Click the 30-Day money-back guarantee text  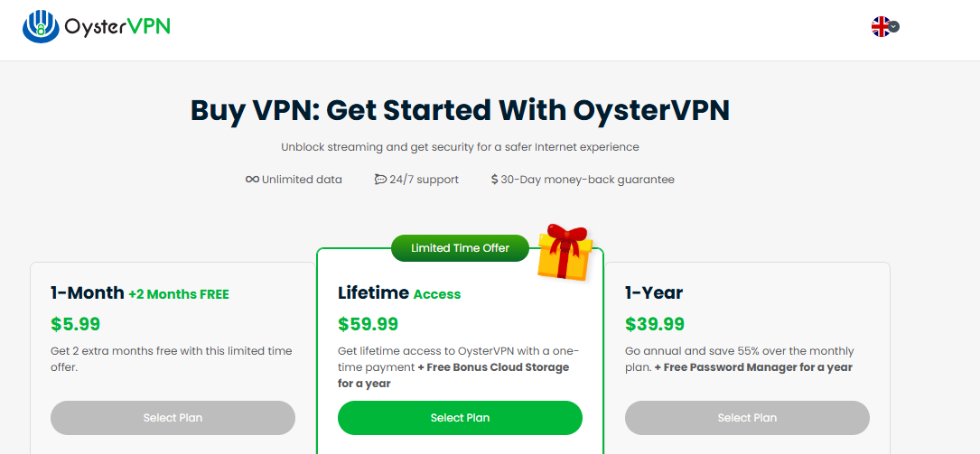pyautogui.click(x=588, y=180)
